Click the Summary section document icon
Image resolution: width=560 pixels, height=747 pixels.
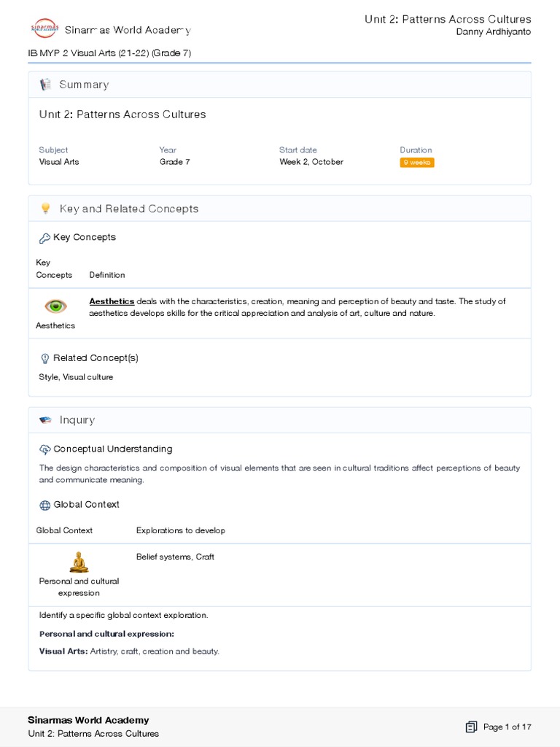coord(45,85)
